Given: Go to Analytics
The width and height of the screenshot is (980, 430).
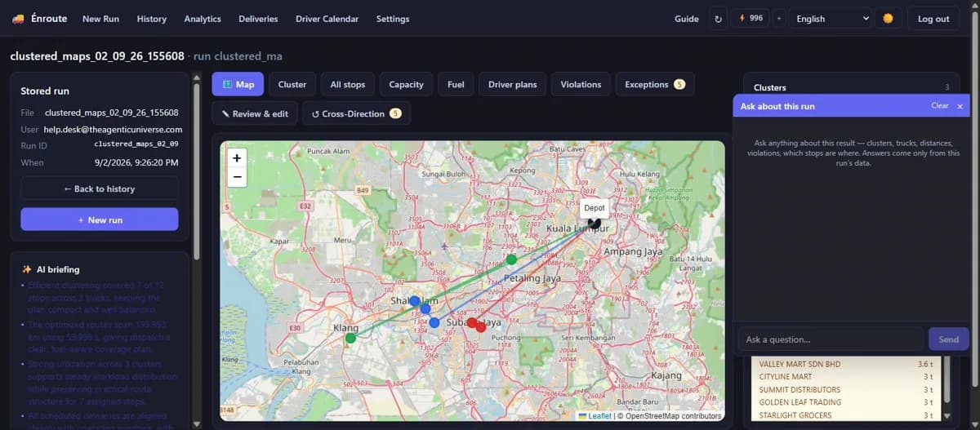Looking at the screenshot, I should tap(203, 19).
